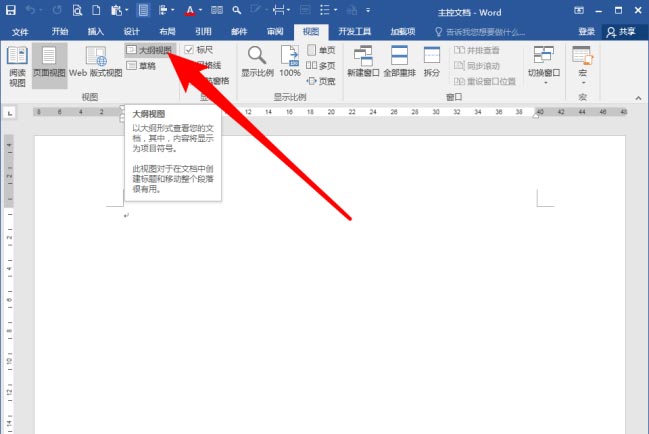
Task: Switch to 阅读视图 reading view
Action: click(x=17, y=66)
